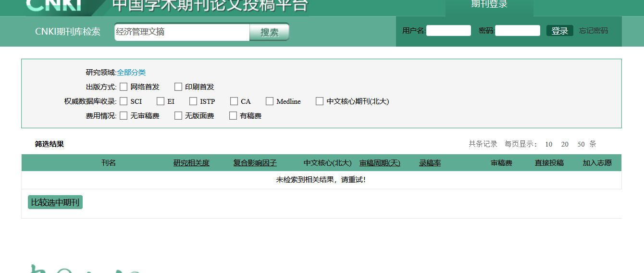Sort by 审稿周期(天) column header

point(380,163)
